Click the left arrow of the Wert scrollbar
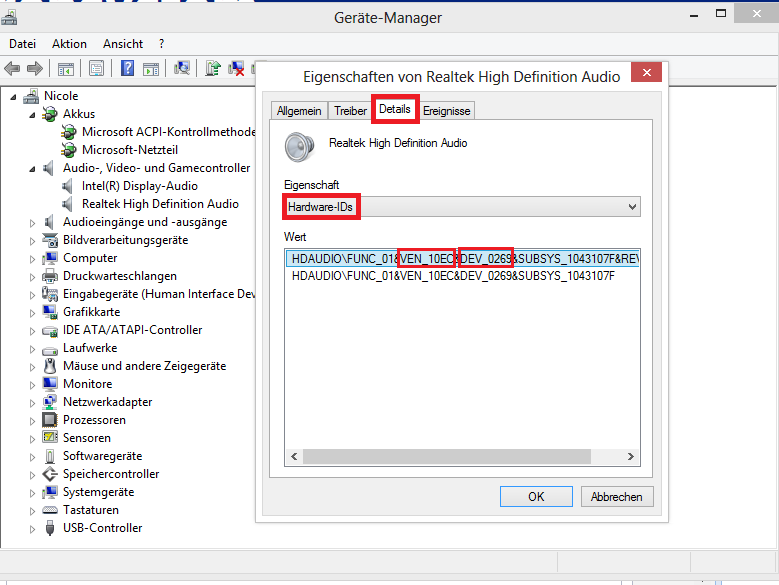 click(294, 456)
